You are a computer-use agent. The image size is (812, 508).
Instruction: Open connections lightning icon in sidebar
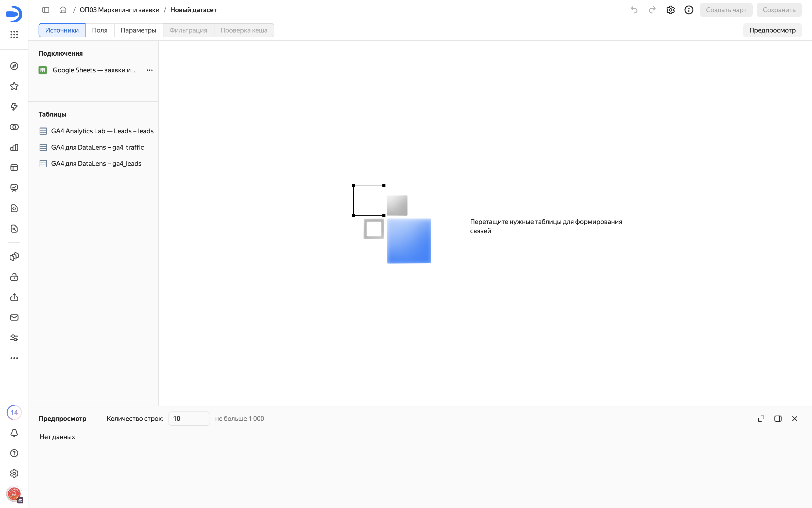click(x=14, y=107)
